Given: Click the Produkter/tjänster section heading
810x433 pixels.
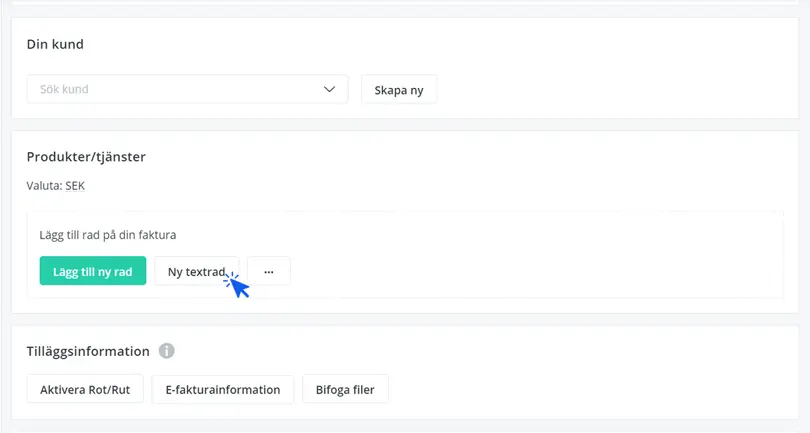Looking at the screenshot, I should [x=86, y=157].
